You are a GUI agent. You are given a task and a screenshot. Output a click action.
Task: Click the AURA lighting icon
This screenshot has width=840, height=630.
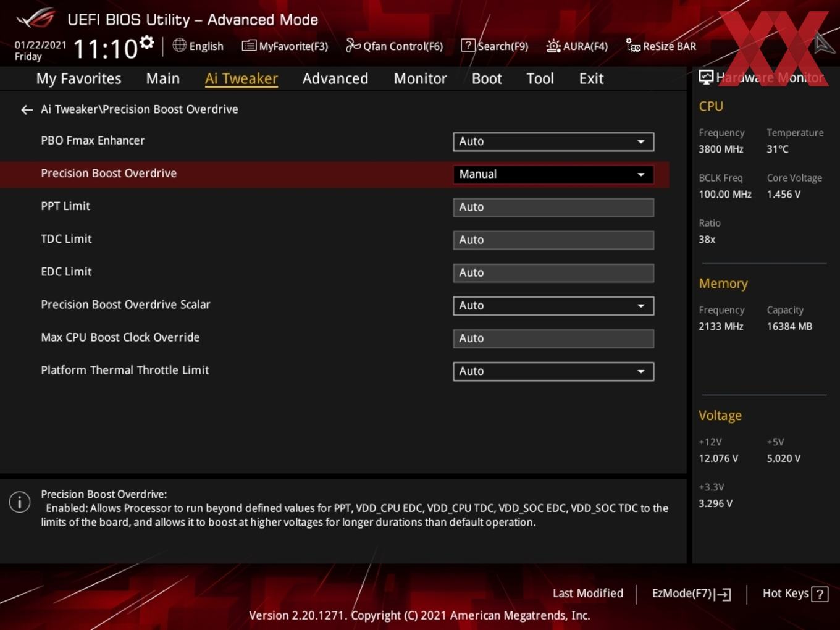point(553,46)
